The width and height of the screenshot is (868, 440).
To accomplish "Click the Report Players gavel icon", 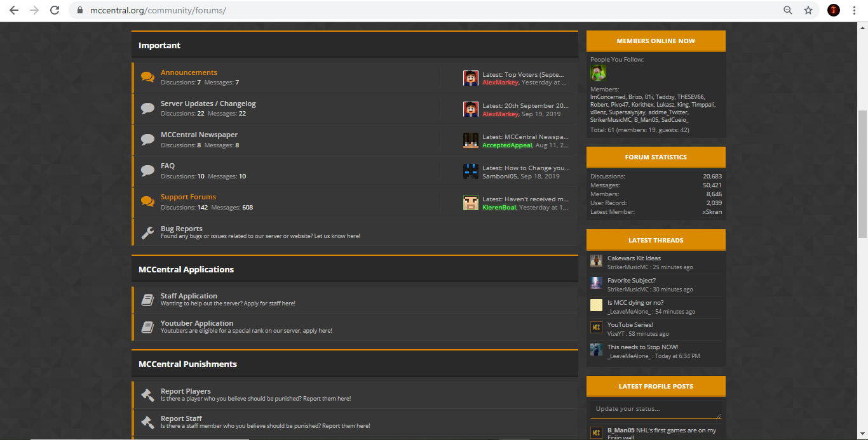I will (147, 395).
